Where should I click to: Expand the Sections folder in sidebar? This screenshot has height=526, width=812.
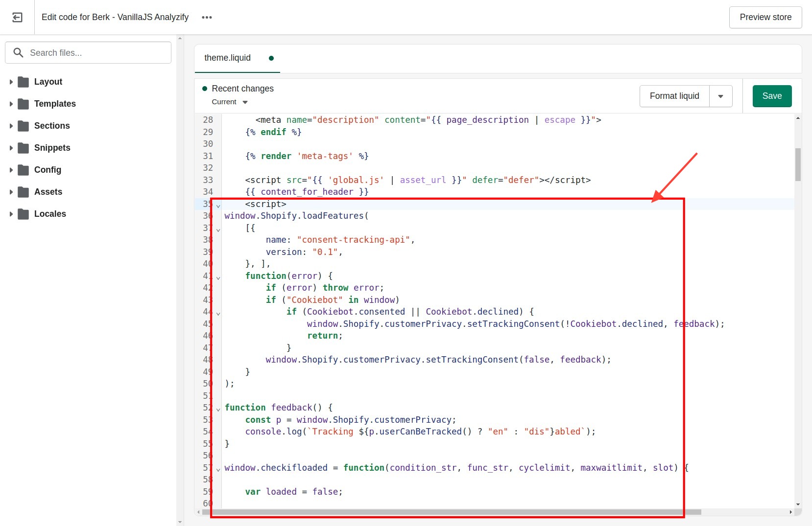point(11,126)
